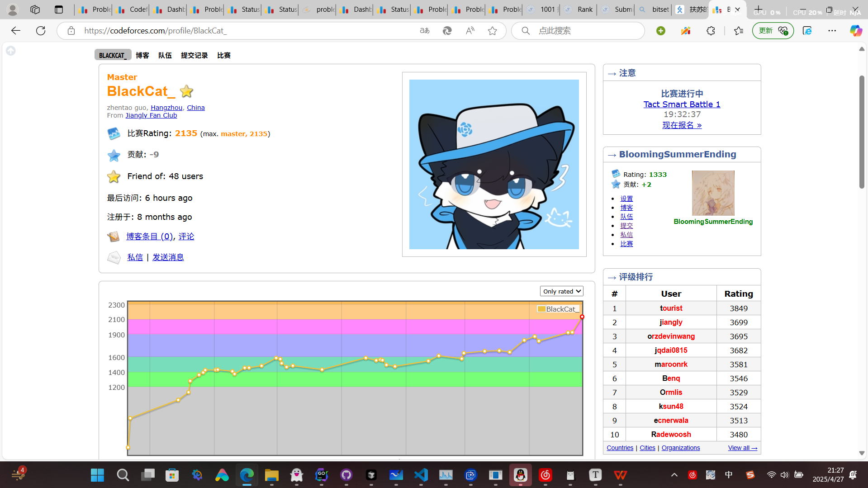The width and height of the screenshot is (868, 488).
Task: Open GitHub Desktop from taskbar
Action: [346, 475]
